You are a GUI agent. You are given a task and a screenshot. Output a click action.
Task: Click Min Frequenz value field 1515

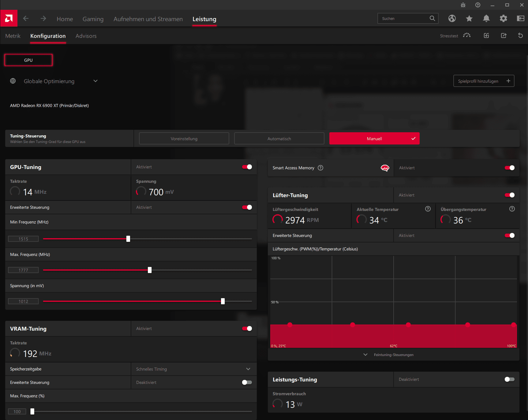(23, 239)
